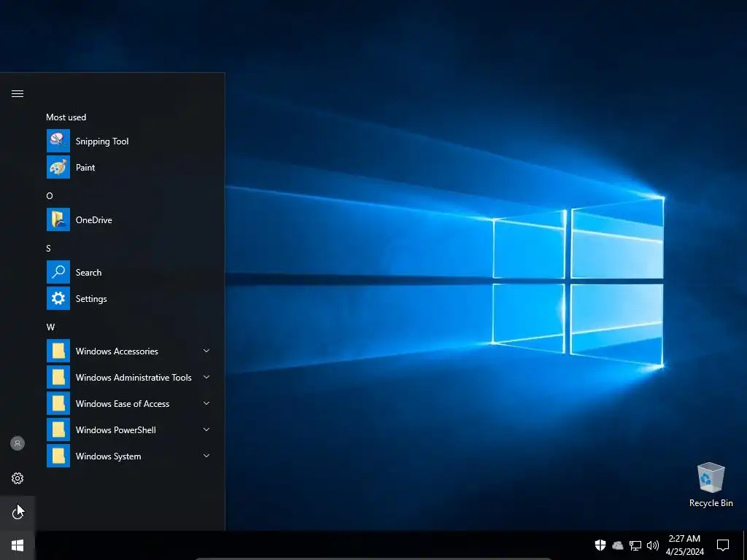
Task: Click the Windows Accessories folder icon
Action: 58,351
